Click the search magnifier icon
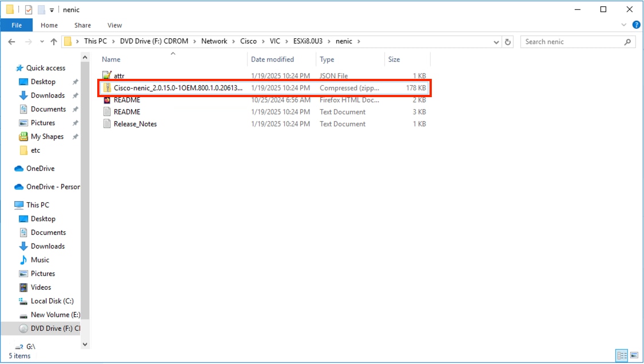This screenshot has height=364, width=644. point(627,42)
